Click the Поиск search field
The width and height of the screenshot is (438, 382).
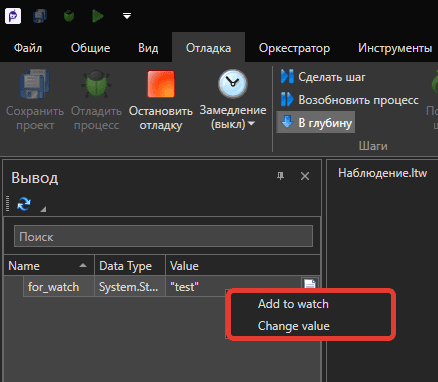point(163,236)
